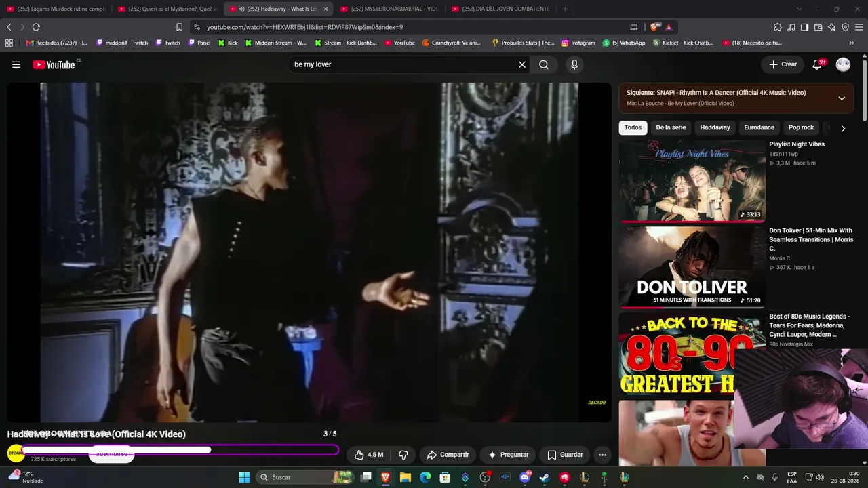Open the browser main menu icon
The height and width of the screenshot is (488, 868).
coord(859,27)
